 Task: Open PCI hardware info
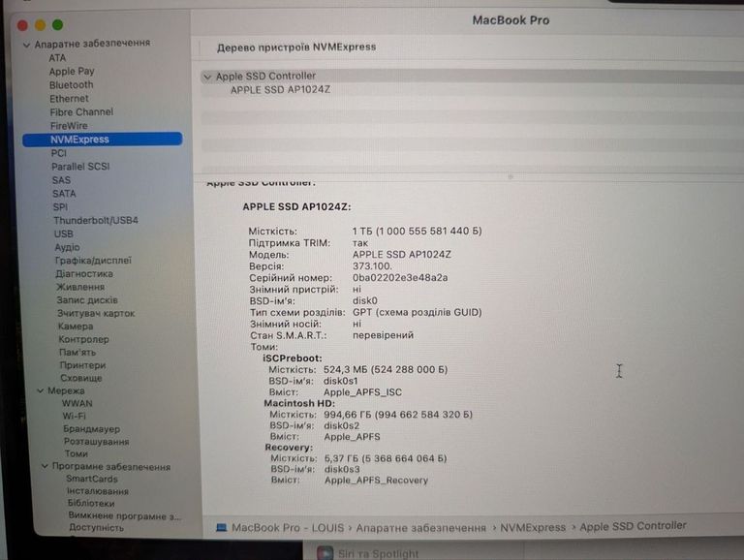click(x=59, y=153)
